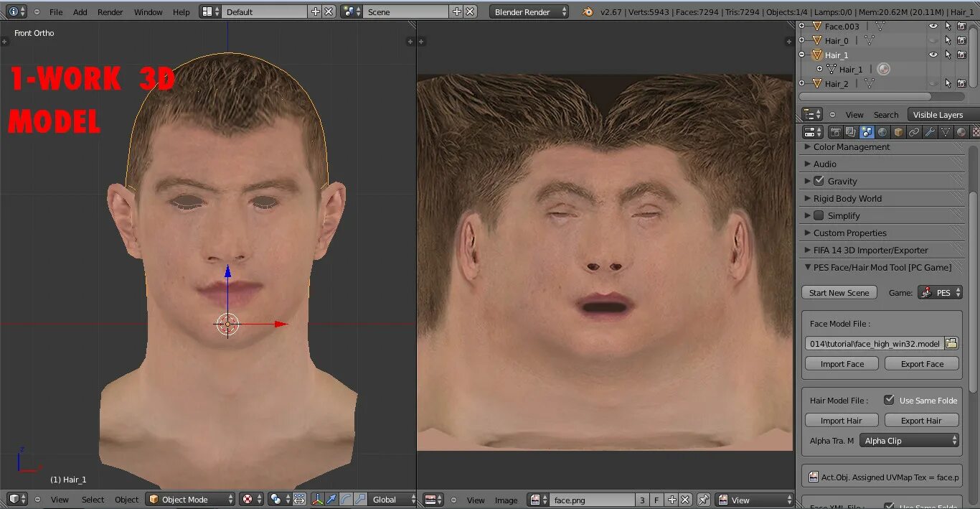The height and width of the screenshot is (509, 980).
Task: Open the Object Data mesh tab
Action: (x=946, y=132)
